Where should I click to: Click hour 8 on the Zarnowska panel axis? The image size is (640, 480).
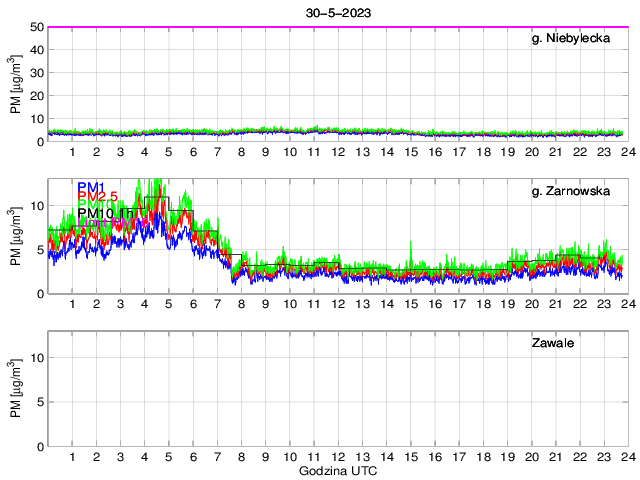(x=241, y=304)
